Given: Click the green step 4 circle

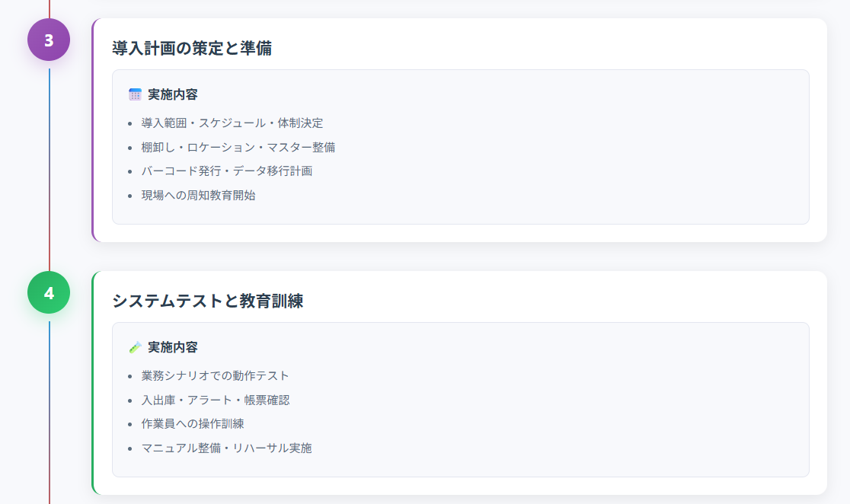Looking at the screenshot, I should click(49, 292).
